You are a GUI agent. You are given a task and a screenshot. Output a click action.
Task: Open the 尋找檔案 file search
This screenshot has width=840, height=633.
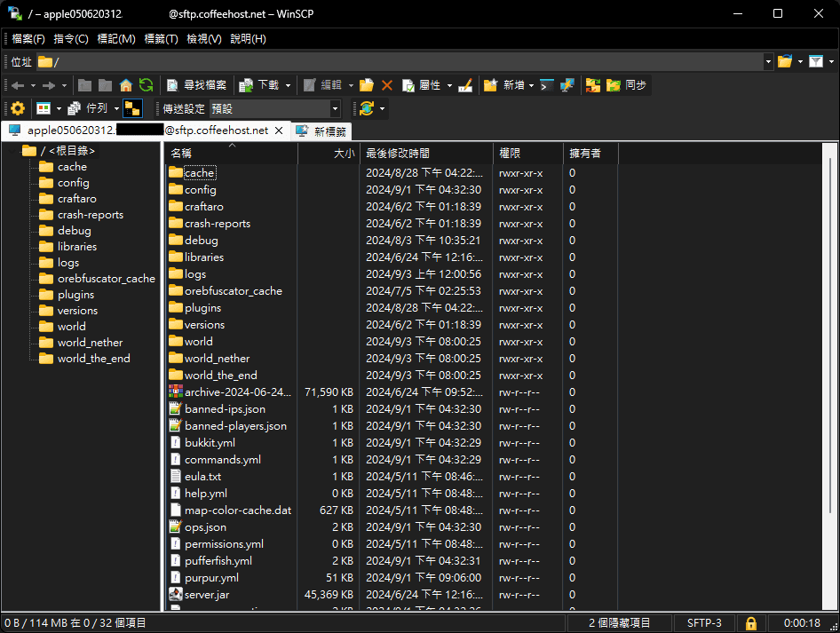196,85
